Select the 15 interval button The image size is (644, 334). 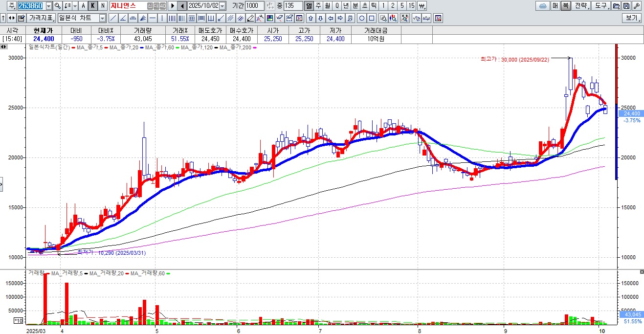[412, 6]
